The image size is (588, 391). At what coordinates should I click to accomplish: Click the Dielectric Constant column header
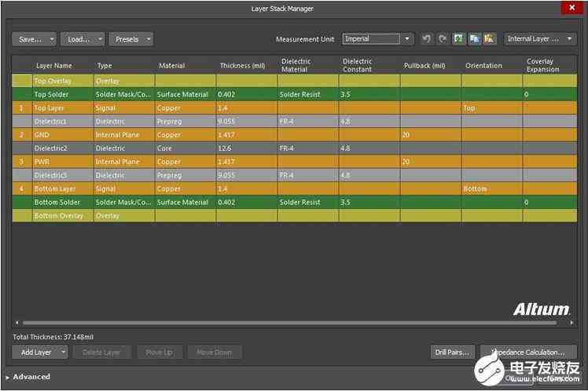(357, 65)
